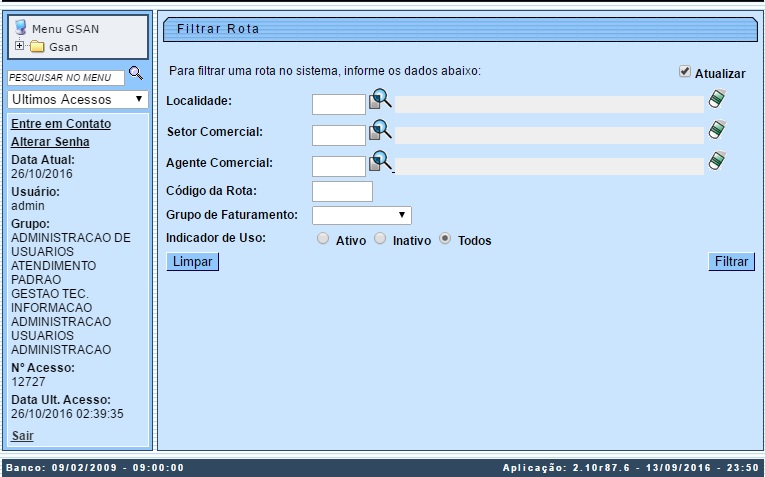Image resolution: width=765 pixels, height=477 pixels.
Task: Clear Agente Comercial with eraser icon
Action: point(717,161)
